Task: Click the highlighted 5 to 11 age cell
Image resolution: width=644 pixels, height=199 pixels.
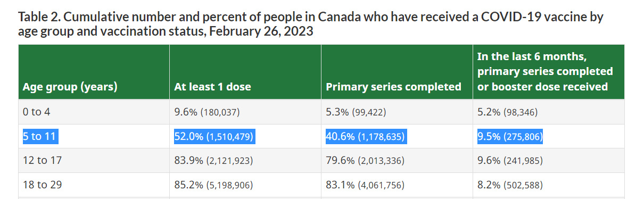Action: [x=39, y=137]
